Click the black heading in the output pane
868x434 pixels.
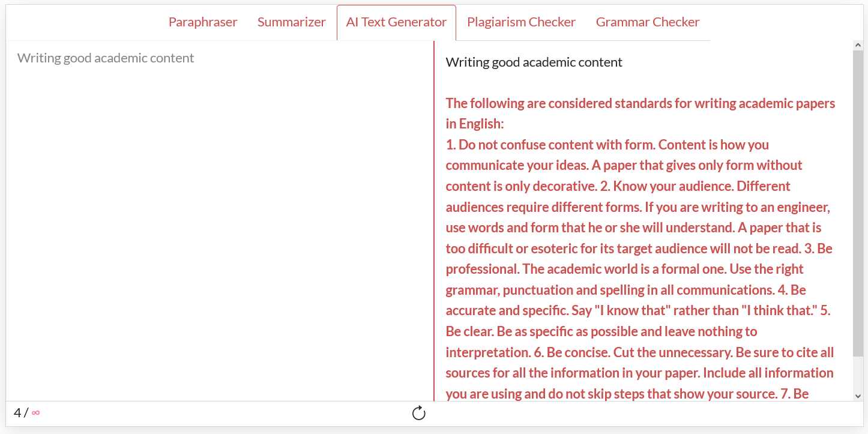(x=534, y=62)
